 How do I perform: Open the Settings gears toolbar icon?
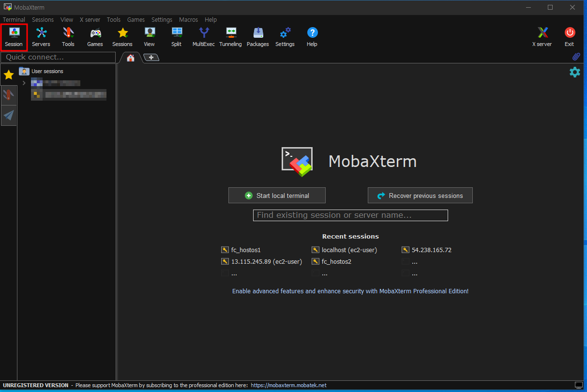285,37
